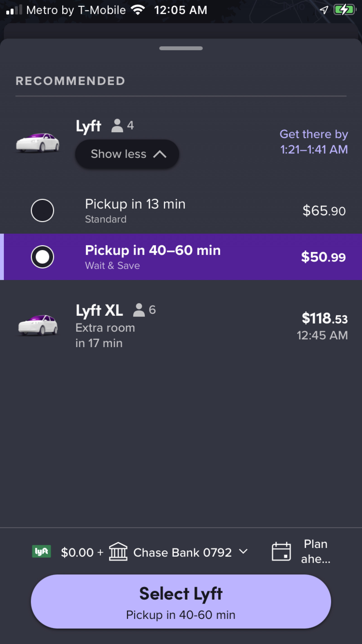Tap the green Lyft Cash logo icon
The width and height of the screenshot is (362, 644).
coord(41,551)
